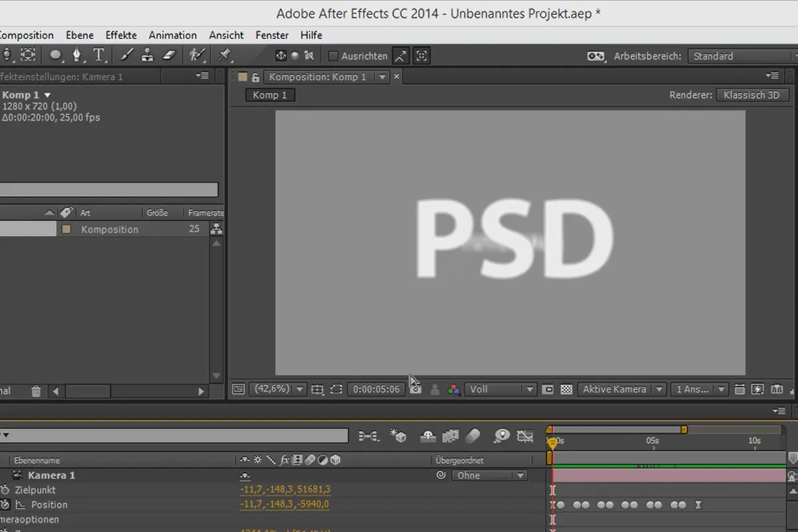
Task: Toggle the Position stopwatch
Action: click(x=5, y=505)
